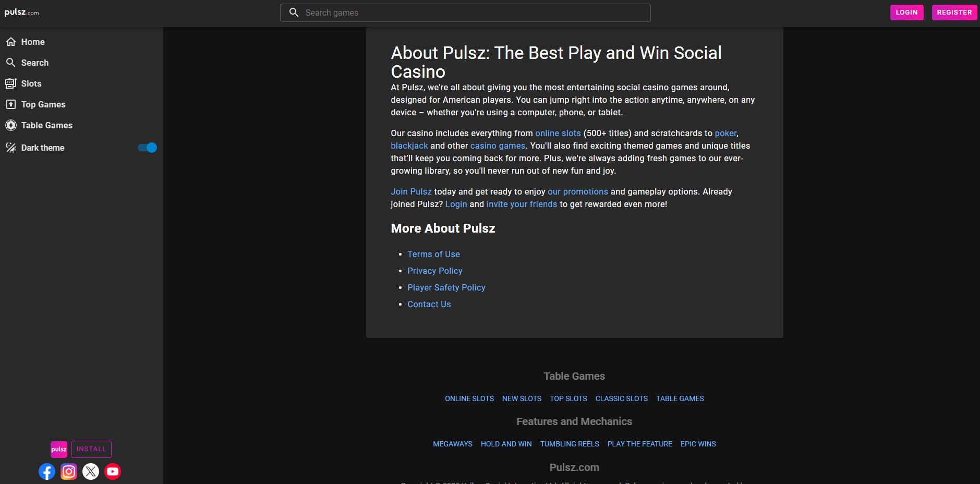Screen dimensions: 980x484
Task: Toggle the Dark theme switch off
Action: (x=147, y=148)
